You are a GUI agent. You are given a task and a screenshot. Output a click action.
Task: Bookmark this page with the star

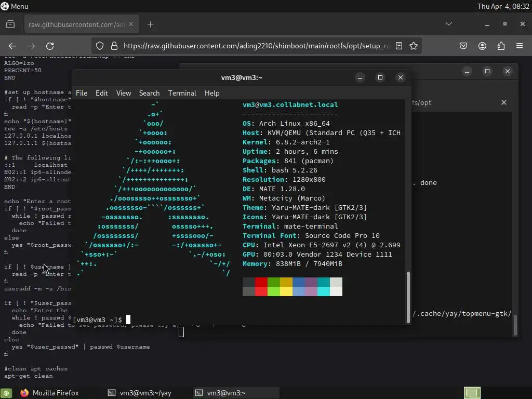(413, 46)
